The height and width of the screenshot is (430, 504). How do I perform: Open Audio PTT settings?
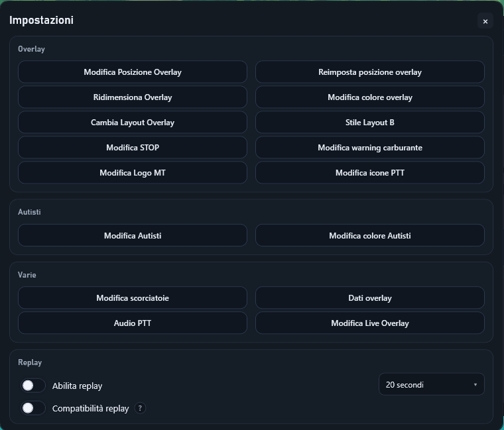[133, 323]
